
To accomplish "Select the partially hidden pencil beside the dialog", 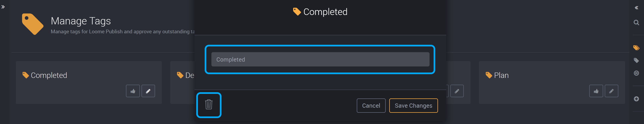I will [x=457, y=91].
